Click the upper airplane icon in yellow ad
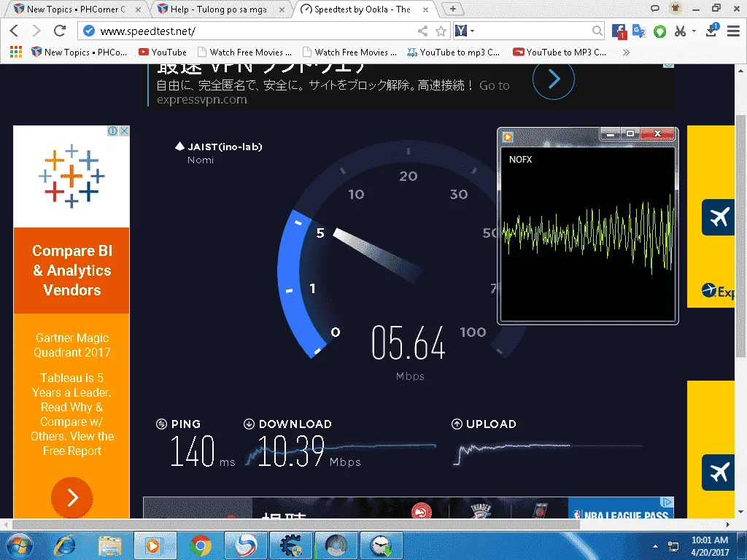The height and width of the screenshot is (560, 747). pos(719,217)
